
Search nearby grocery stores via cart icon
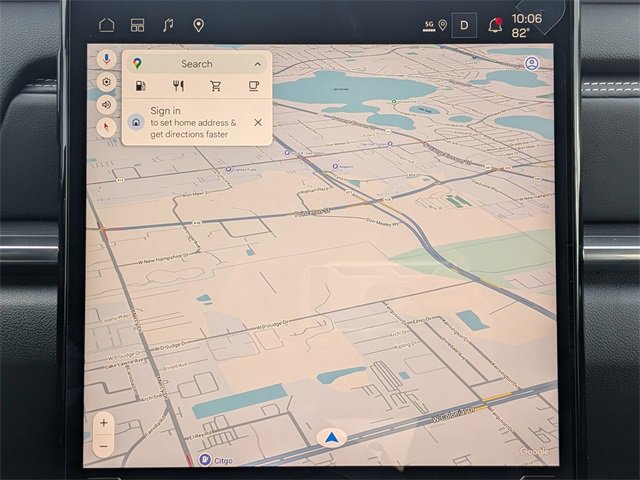pos(216,86)
